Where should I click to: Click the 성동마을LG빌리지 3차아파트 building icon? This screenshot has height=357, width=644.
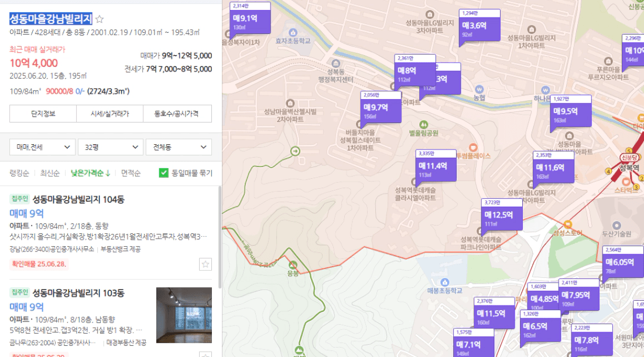coord(430,15)
